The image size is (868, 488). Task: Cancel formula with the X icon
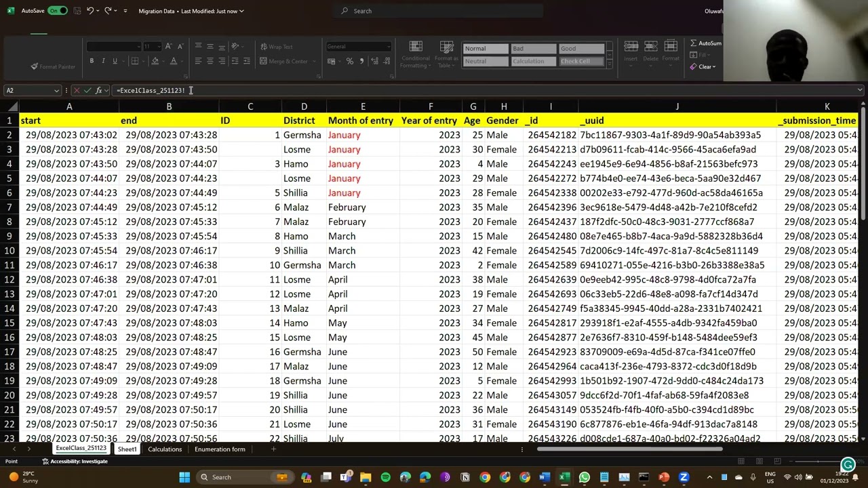coord(77,90)
